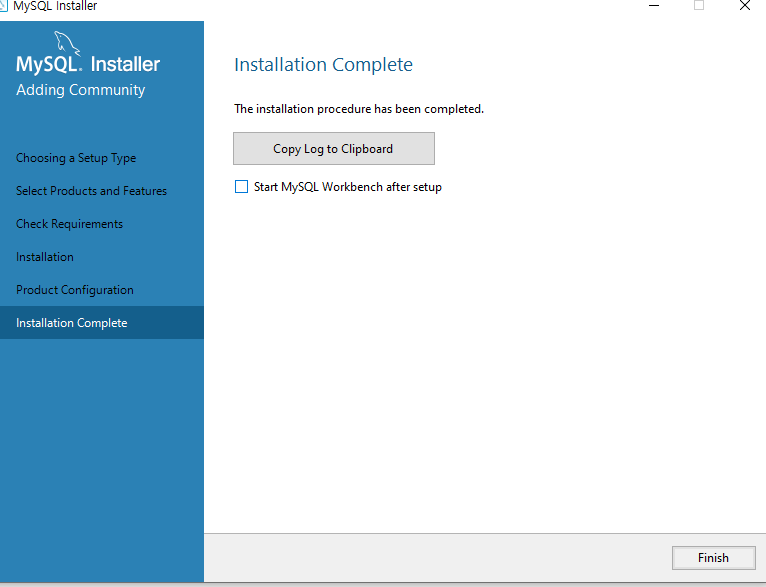
Task: Select Choosing a Setup Type step
Action: 76,158
